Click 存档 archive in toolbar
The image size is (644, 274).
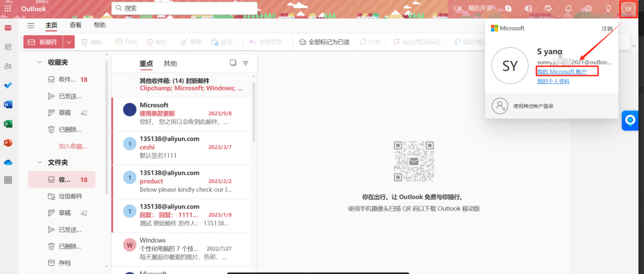pos(126,42)
